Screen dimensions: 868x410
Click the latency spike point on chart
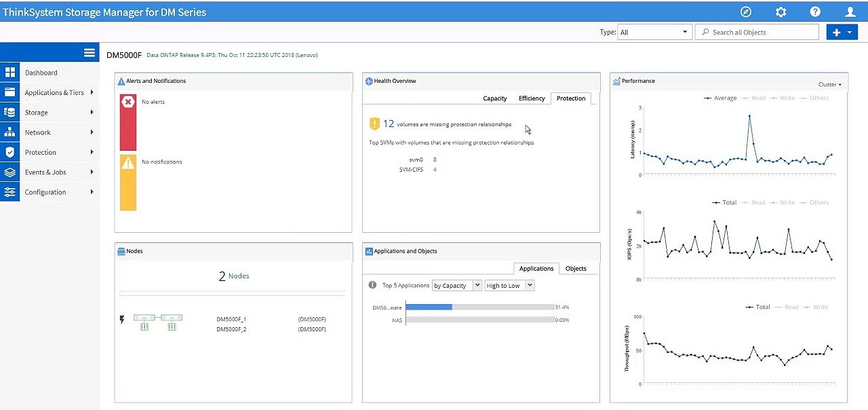tap(749, 116)
